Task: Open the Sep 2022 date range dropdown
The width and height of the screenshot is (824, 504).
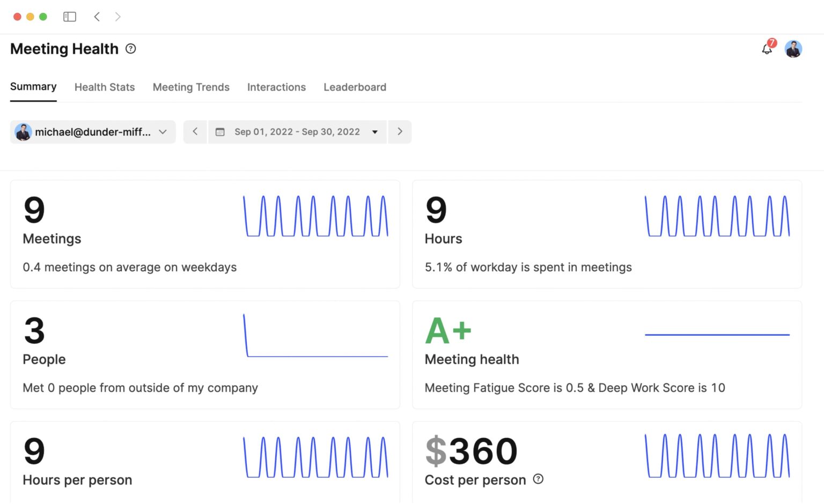Action: coord(297,132)
